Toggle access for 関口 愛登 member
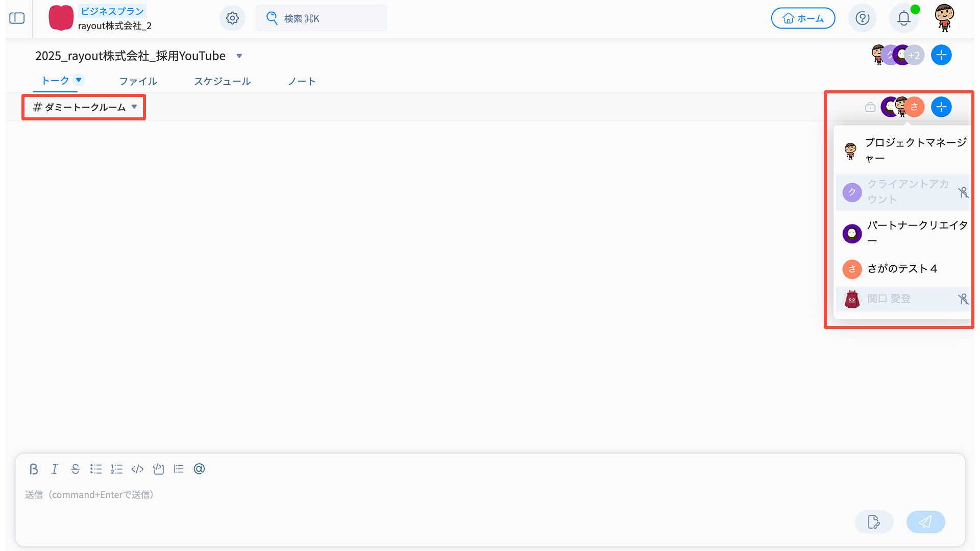The height and width of the screenshot is (551, 980). click(x=963, y=299)
